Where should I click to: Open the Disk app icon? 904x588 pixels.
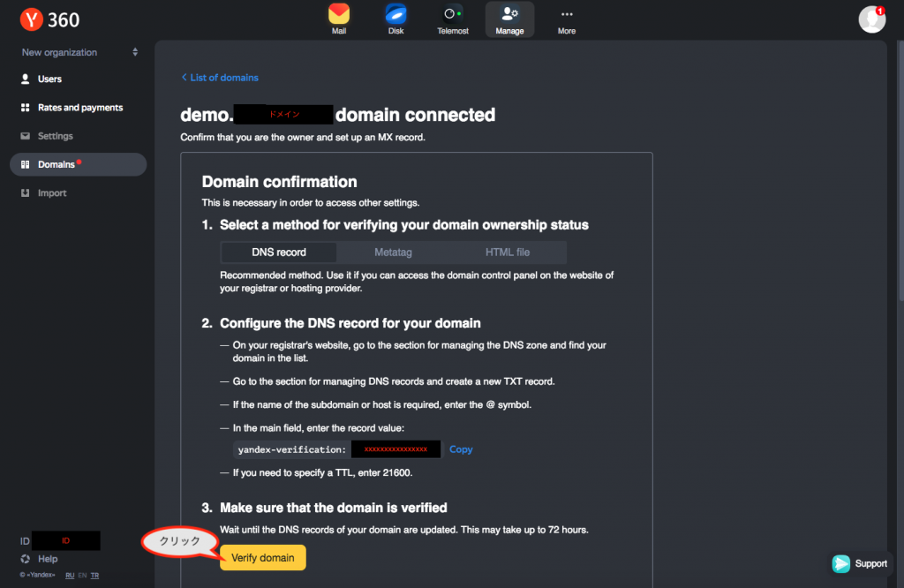click(395, 14)
